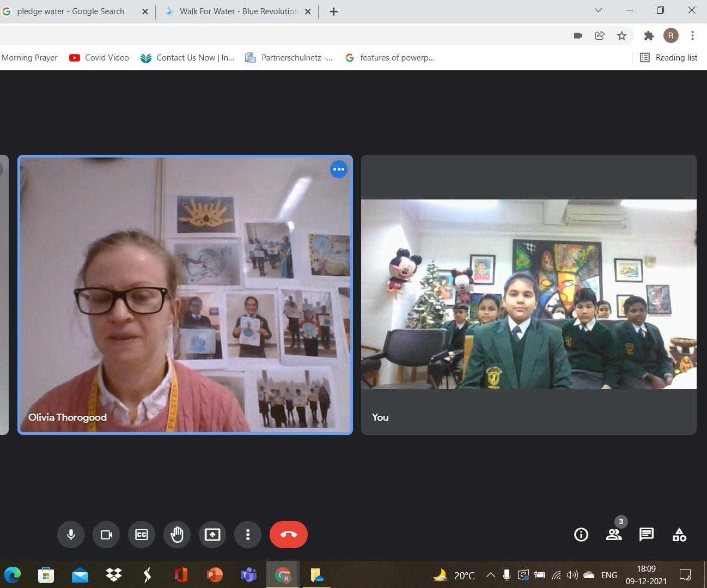The image size is (707, 588).
Task: Show hidden system tray icons
Action: point(490,575)
